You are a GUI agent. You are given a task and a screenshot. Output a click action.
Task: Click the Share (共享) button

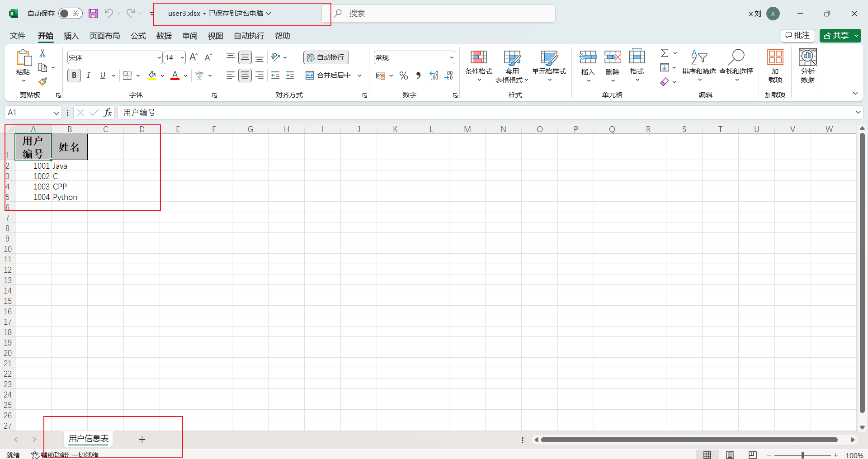[x=836, y=35]
